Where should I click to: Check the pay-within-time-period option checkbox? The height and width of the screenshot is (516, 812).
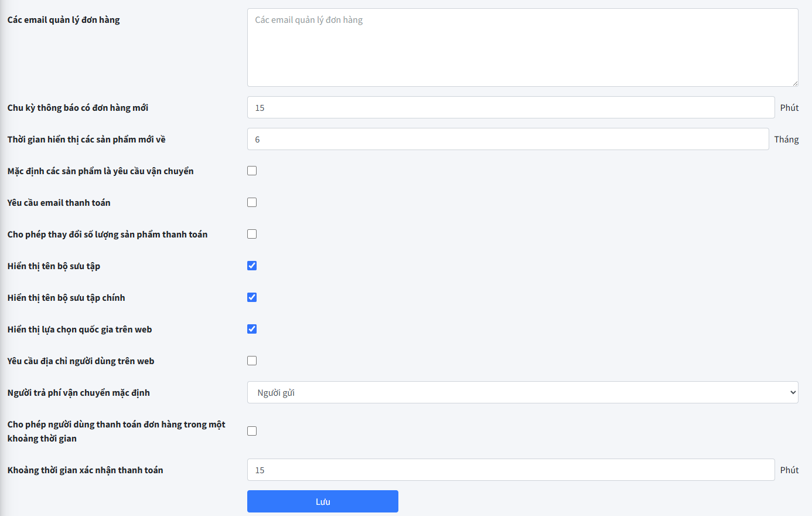[x=252, y=431]
